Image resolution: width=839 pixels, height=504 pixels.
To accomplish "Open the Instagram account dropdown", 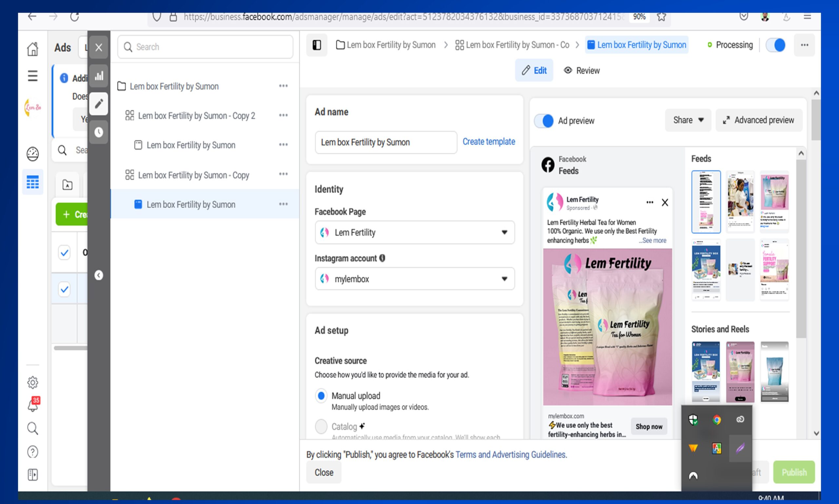I will 414,279.
